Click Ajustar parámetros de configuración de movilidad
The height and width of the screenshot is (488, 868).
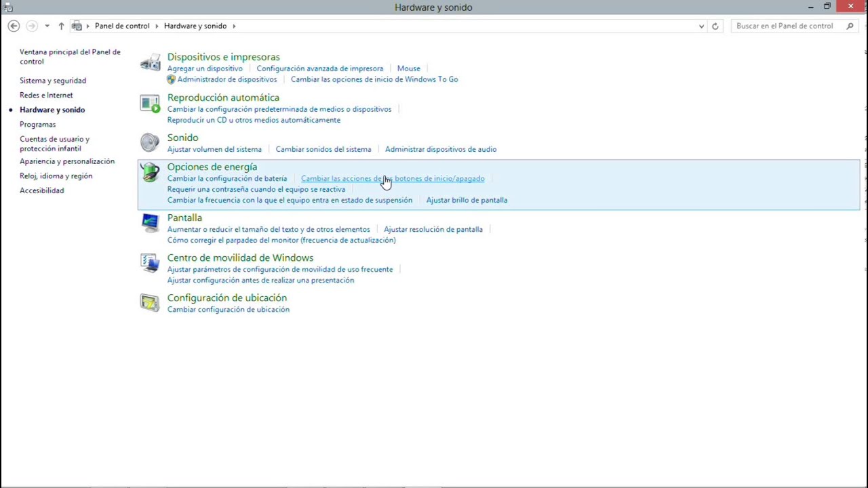pyautogui.click(x=280, y=269)
